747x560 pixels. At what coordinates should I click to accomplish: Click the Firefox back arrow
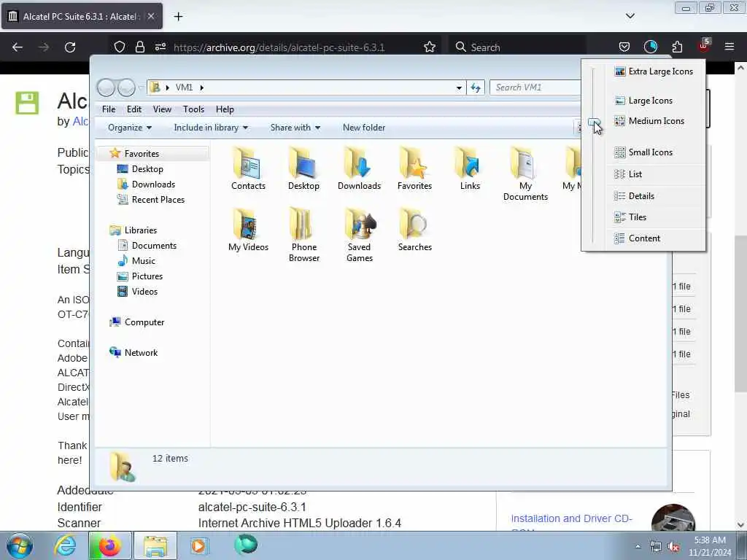coord(18,47)
